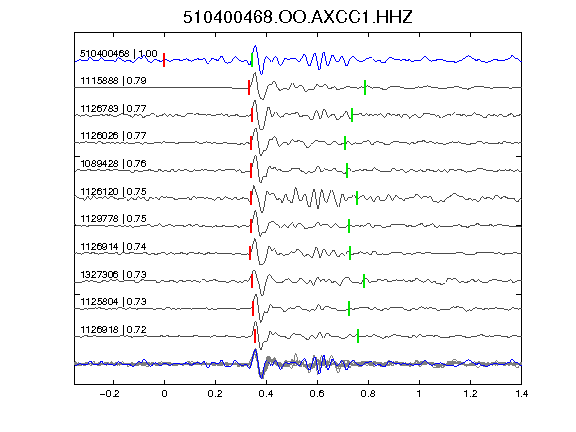This screenshot has height=432, width=576.
Task: Click the green marker on trace 510400468
Action: tap(252, 60)
